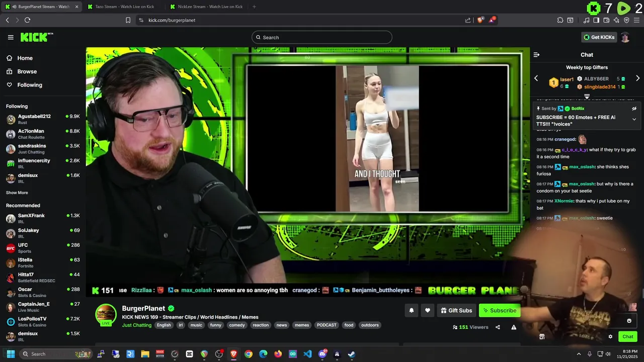Image resolution: width=644 pixels, height=362 pixels.
Task: Open the Brave VPN shield icon
Action: [626, 20]
